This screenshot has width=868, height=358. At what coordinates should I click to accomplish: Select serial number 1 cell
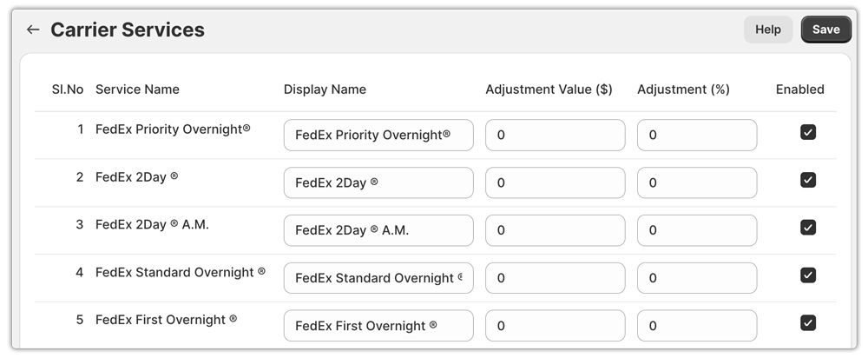coord(81,129)
